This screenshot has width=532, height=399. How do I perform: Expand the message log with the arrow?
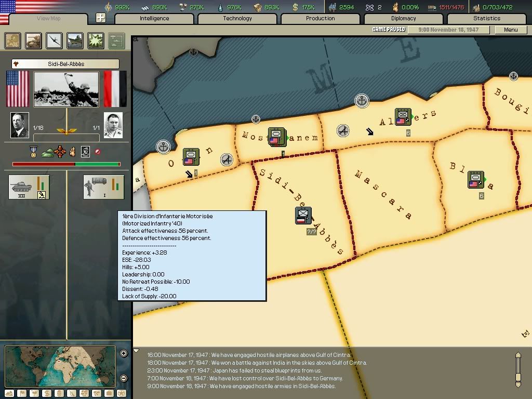tap(136, 351)
